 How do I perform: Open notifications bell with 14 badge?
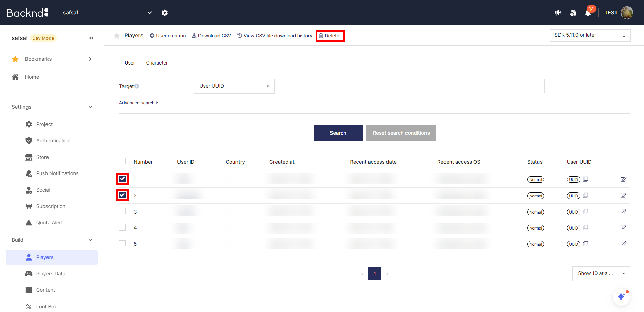(x=588, y=12)
